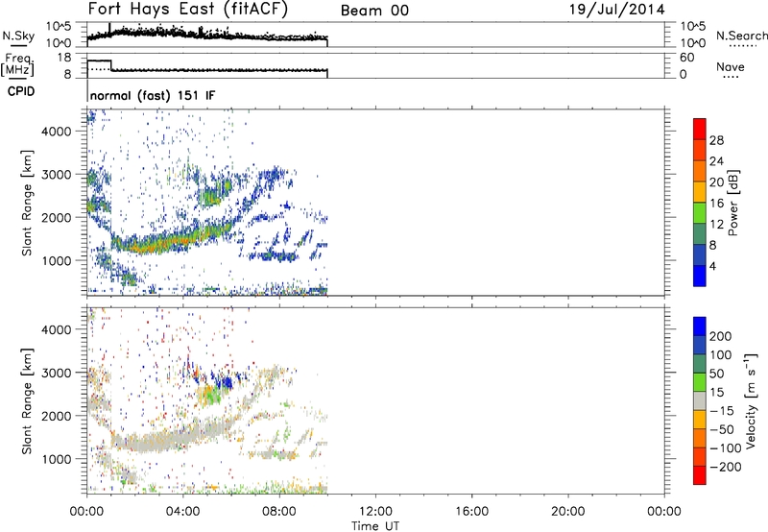Click the '1000' tick of the velocity panel
Screen dimensions: 768x532
(56, 459)
